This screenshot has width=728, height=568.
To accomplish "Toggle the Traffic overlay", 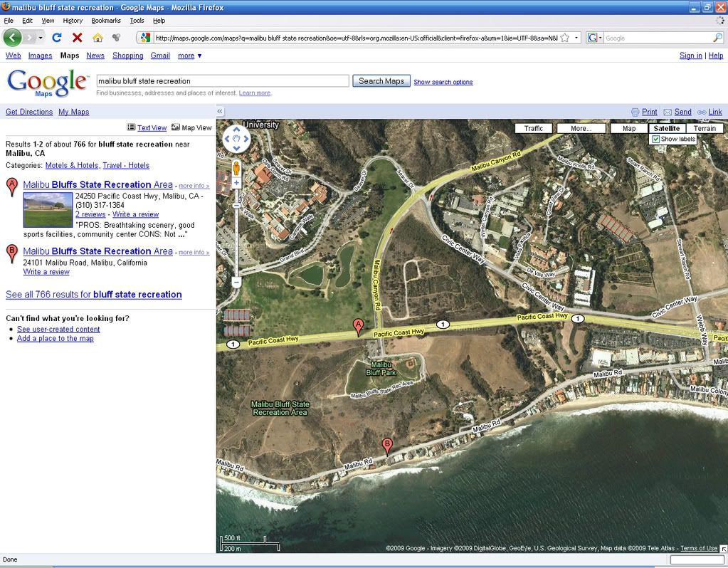I will [534, 128].
